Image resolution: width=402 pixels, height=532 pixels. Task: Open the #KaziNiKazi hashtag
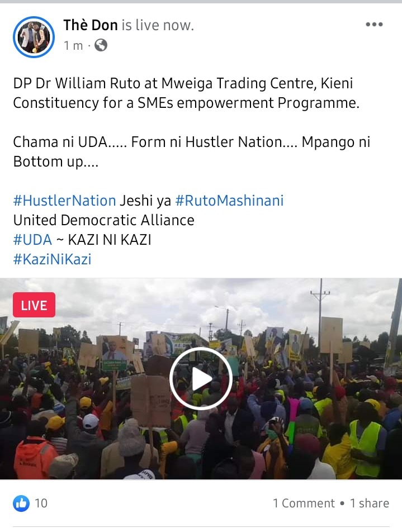(x=53, y=259)
